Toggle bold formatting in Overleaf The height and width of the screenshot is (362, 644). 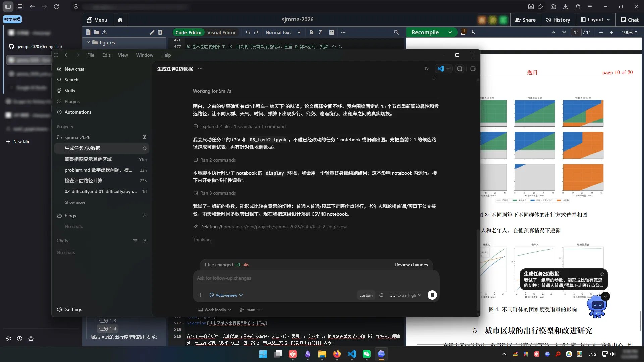tap(311, 33)
